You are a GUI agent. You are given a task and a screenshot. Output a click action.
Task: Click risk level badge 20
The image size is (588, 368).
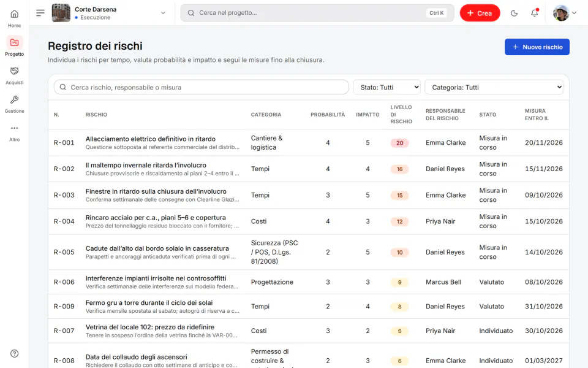[x=400, y=143]
